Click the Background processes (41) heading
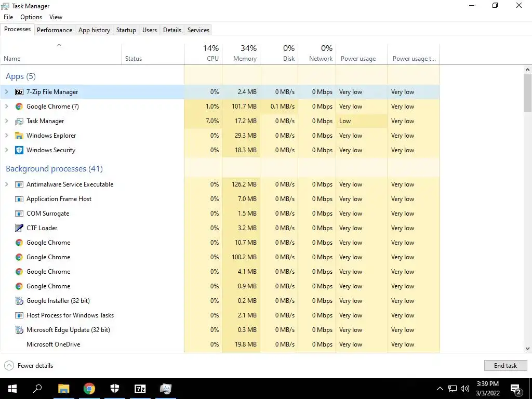The width and height of the screenshot is (532, 399). click(54, 169)
